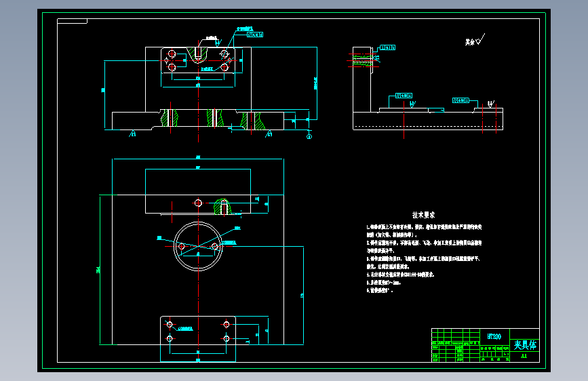
Task: Select the right datum A triangle under front view
Action: [x=269, y=134]
